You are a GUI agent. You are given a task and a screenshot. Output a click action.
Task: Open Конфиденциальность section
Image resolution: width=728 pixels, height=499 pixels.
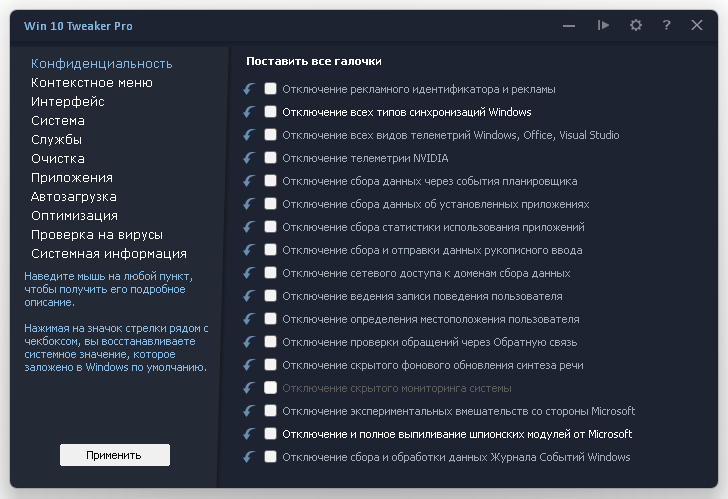click(102, 64)
